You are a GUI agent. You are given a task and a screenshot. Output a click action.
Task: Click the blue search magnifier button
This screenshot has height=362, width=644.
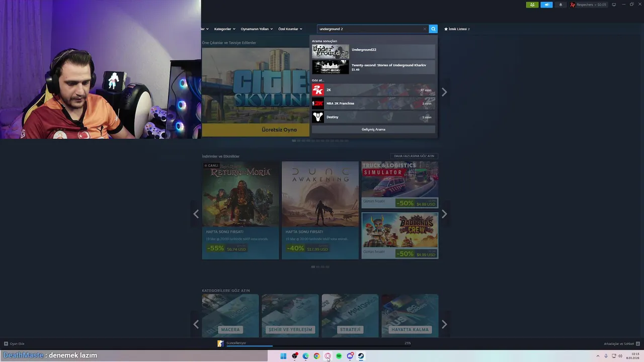click(x=433, y=29)
